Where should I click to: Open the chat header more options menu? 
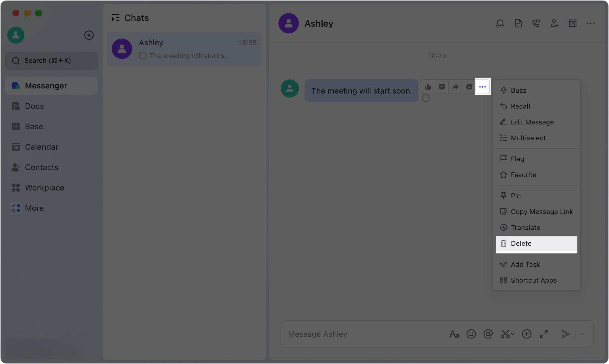pyautogui.click(x=591, y=23)
